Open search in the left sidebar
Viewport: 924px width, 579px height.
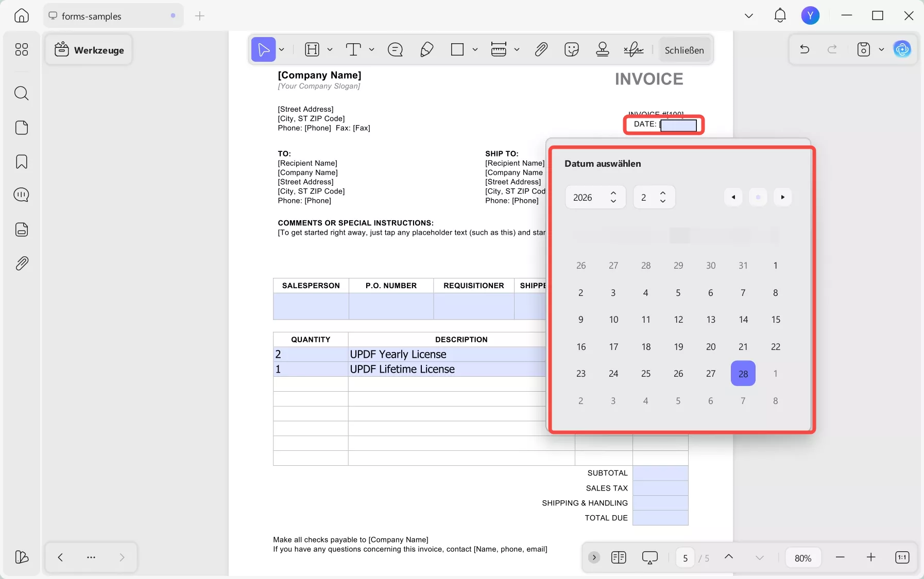(22, 93)
